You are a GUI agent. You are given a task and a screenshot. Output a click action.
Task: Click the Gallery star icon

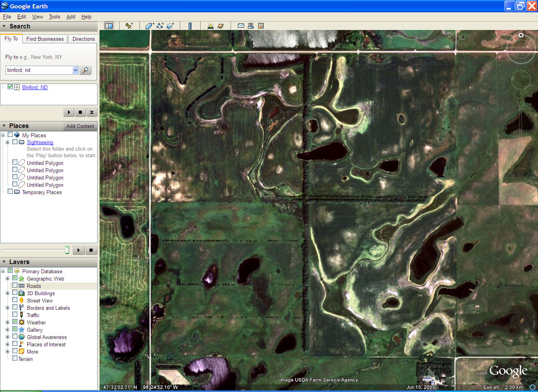22,330
